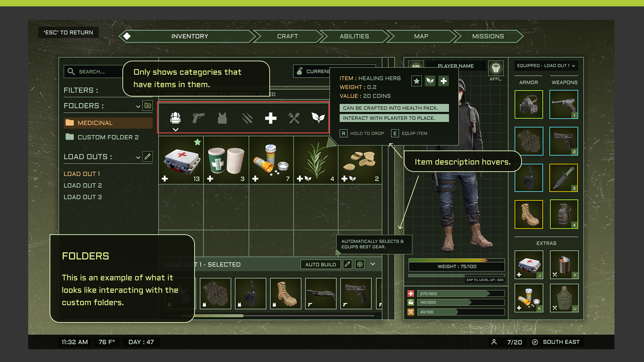Viewport: 644px width, 362px height.
Task: Click the 'ESC' to Return button
Action: pos(68,33)
